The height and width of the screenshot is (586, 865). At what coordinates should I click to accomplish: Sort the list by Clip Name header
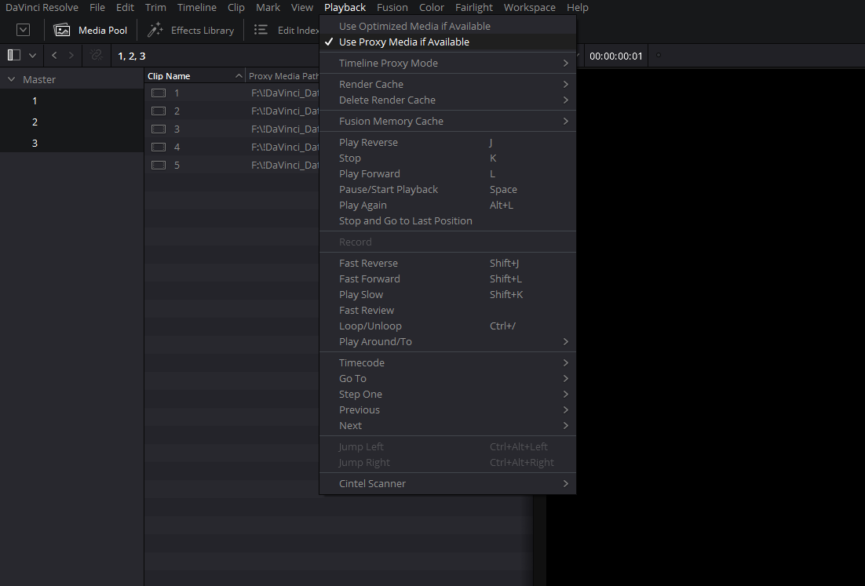click(168, 76)
